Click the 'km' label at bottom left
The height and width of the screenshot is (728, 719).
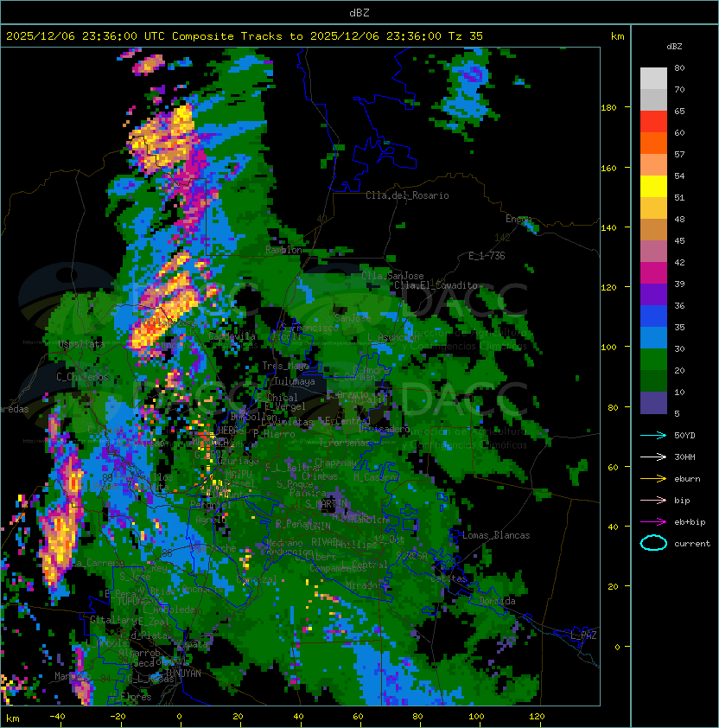pyautogui.click(x=13, y=718)
